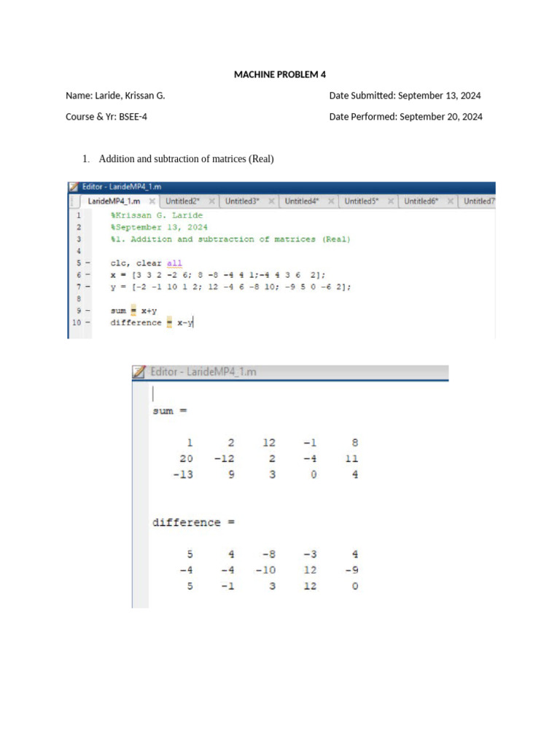Click 'Course & Yr: BSEE-4' text
This screenshot has width=560, height=747.
[106, 117]
